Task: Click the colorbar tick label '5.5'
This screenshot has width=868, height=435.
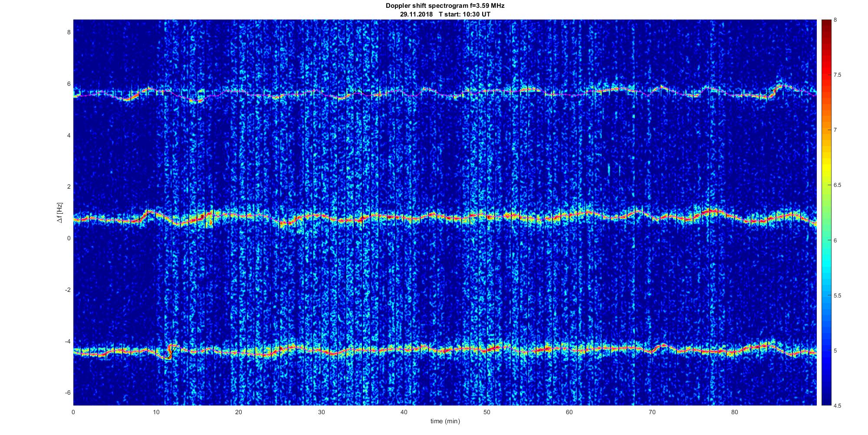Action: point(838,296)
